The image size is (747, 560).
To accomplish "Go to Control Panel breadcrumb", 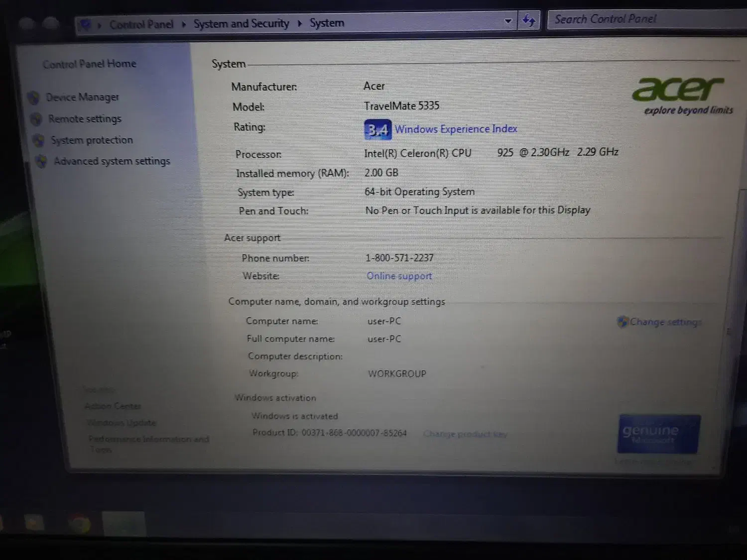I will pyautogui.click(x=141, y=24).
